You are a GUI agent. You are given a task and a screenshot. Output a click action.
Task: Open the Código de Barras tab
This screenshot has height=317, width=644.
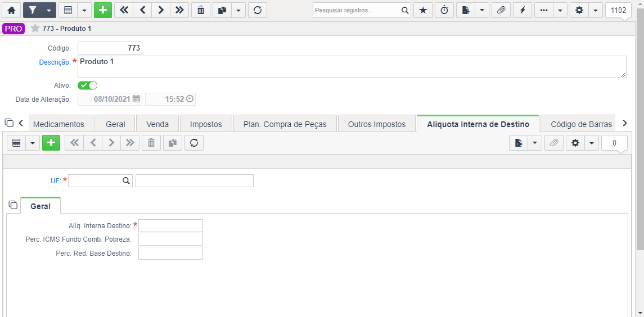tap(581, 124)
